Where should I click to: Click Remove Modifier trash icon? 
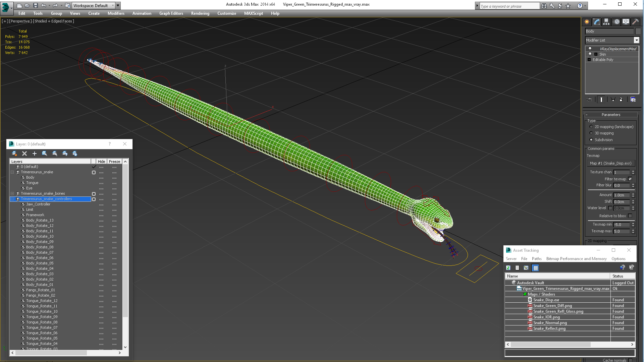[621, 100]
